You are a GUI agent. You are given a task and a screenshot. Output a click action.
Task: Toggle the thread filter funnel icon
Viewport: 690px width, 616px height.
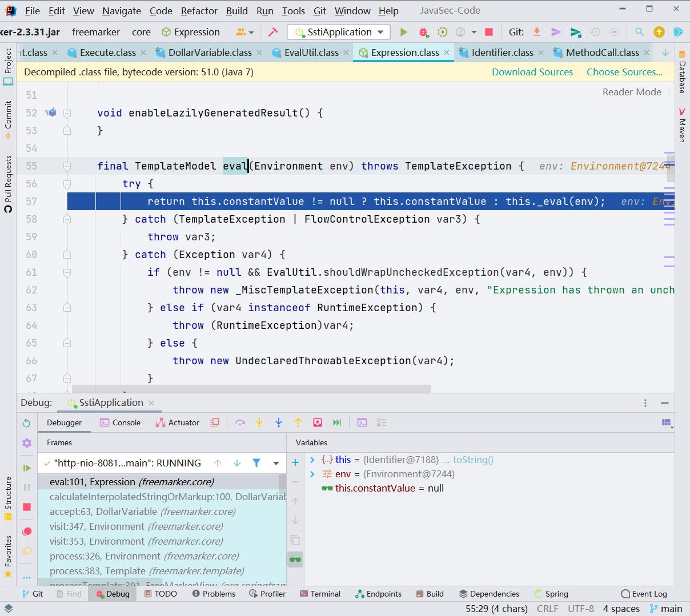256,463
